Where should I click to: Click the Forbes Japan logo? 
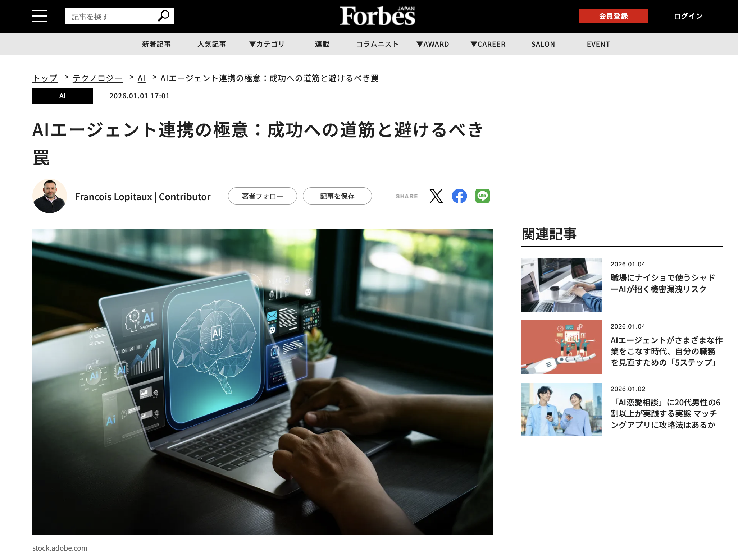pyautogui.click(x=378, y=16)
